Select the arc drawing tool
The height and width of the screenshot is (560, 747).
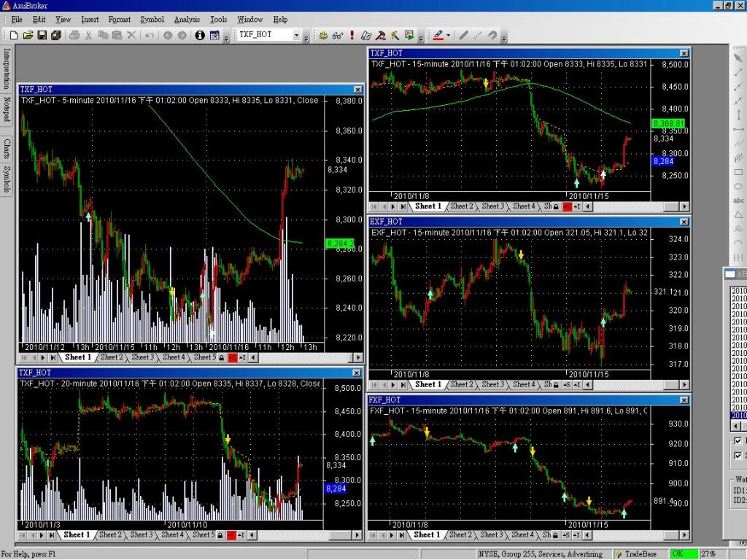(738, 244)
